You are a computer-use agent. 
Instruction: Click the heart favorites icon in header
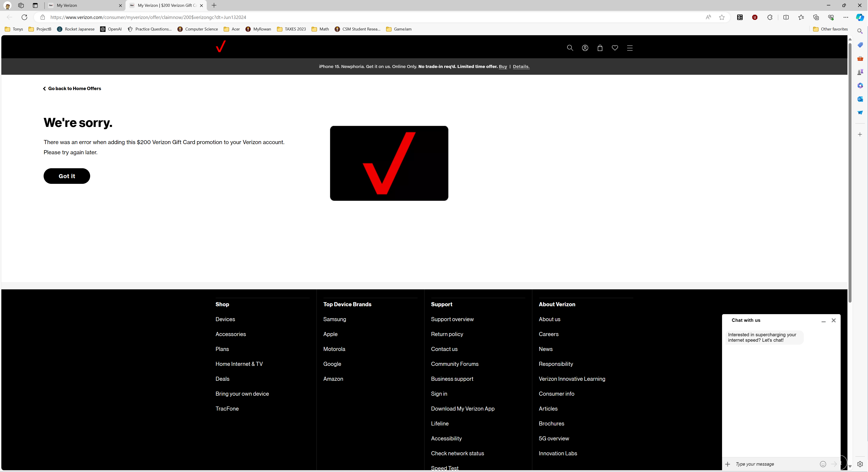[x=615, y=48]
